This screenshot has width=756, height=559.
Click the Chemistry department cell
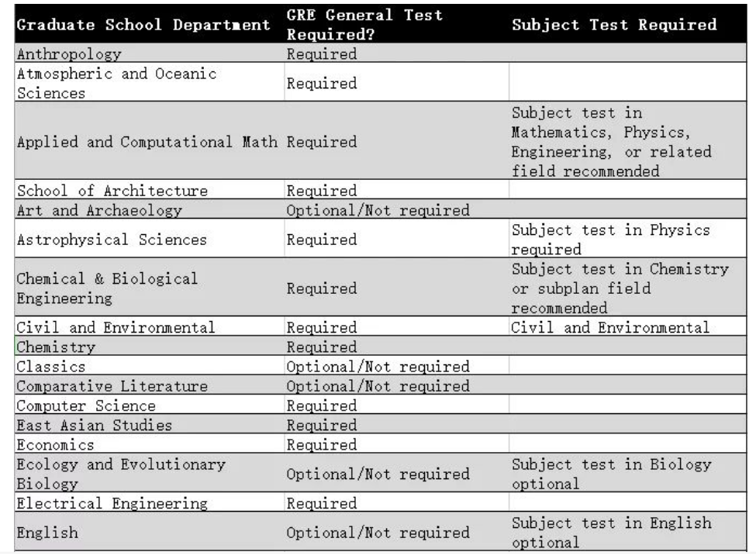[x=56, y=347]
